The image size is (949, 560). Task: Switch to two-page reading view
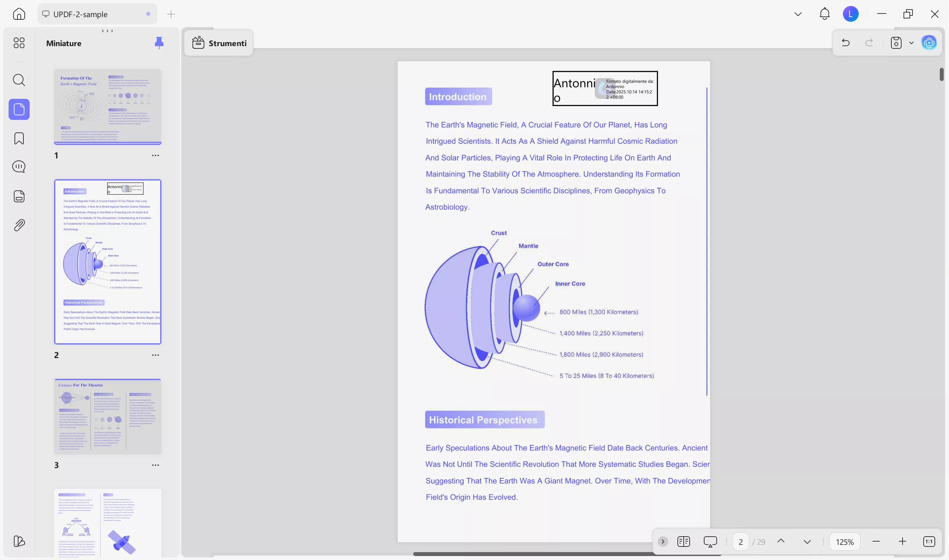point(684,542)
